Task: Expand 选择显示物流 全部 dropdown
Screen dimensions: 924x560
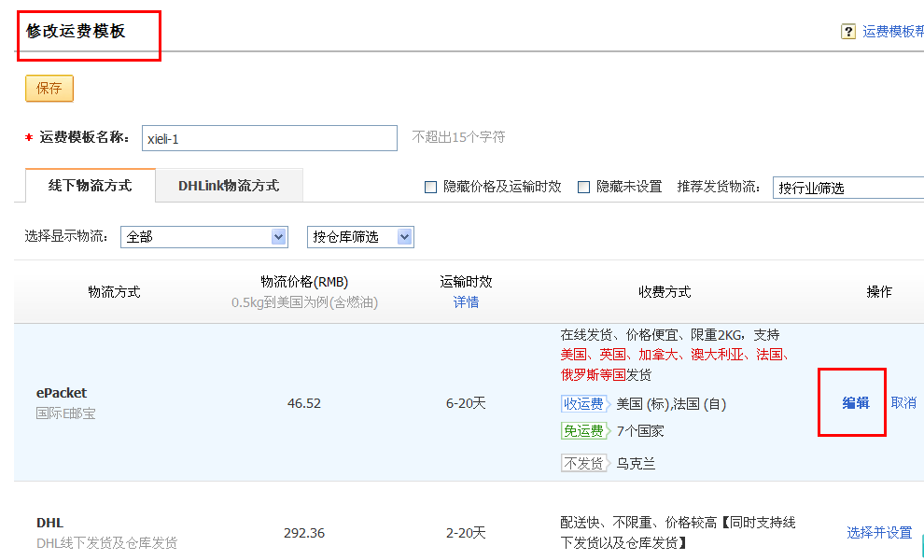Action: (203, 237)
